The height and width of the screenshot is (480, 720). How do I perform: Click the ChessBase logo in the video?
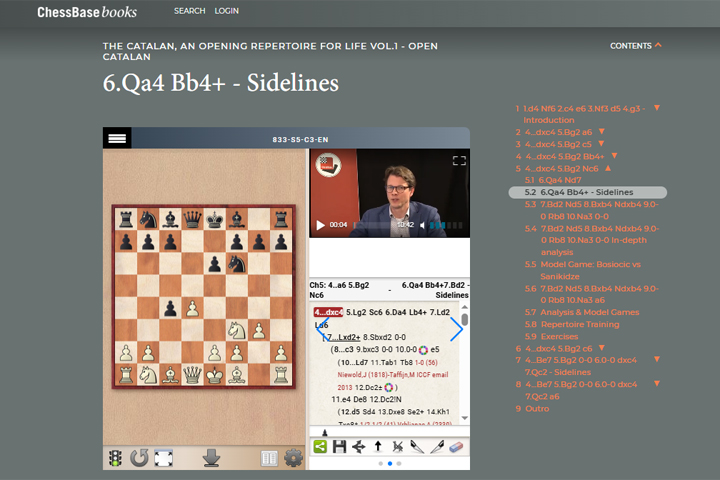pyautogui.click(x=328, y=165)
